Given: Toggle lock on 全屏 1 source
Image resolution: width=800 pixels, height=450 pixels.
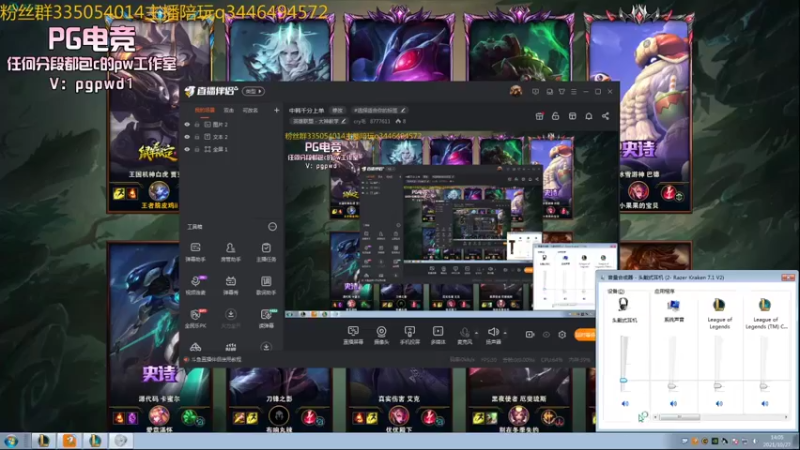Looking at the screenshot, I should coord(197,149).
